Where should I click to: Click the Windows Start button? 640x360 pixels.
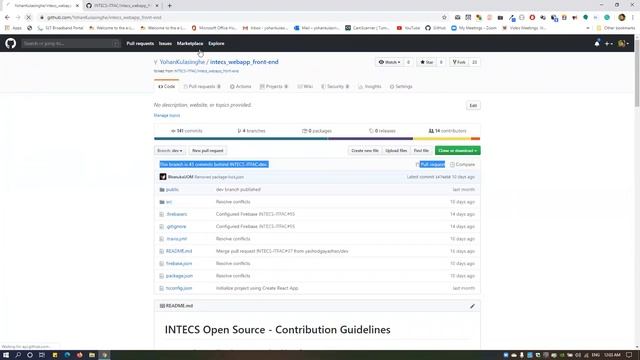point(6,355)
